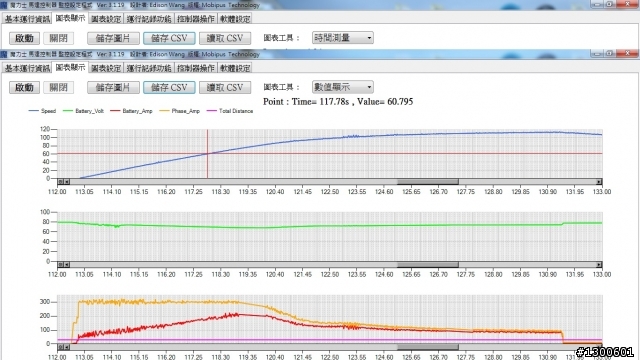Click right scroll arrow on Battery_Volt chart scrollbar
The width and height of the screenshot is (640, 360).
[599, 264]
